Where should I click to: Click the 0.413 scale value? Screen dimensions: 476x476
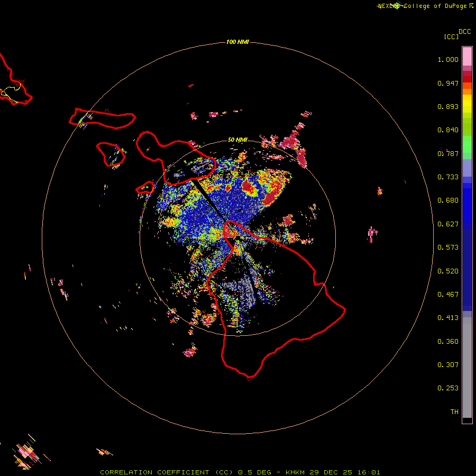pyautogui.click(x=448, y=318)
